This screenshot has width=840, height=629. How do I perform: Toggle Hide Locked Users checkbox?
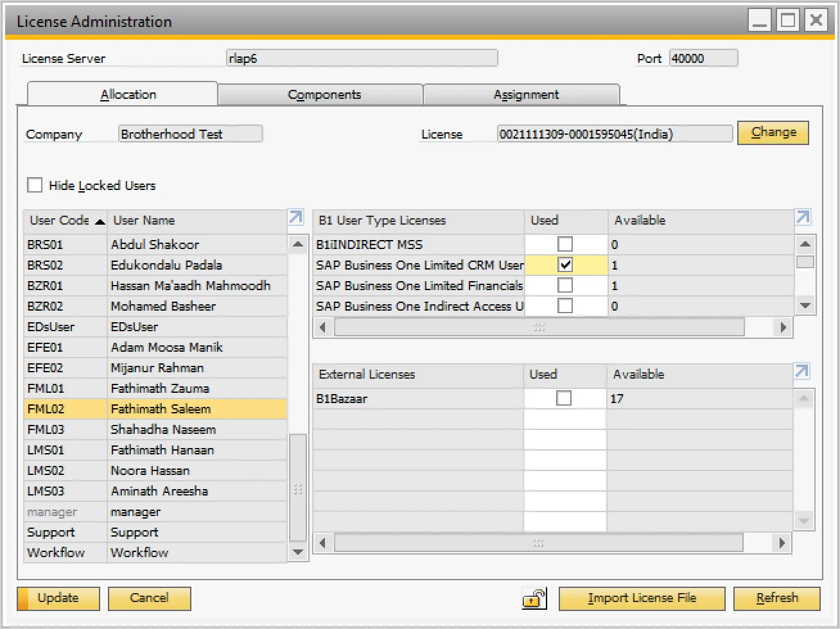(x=35, y=185)
